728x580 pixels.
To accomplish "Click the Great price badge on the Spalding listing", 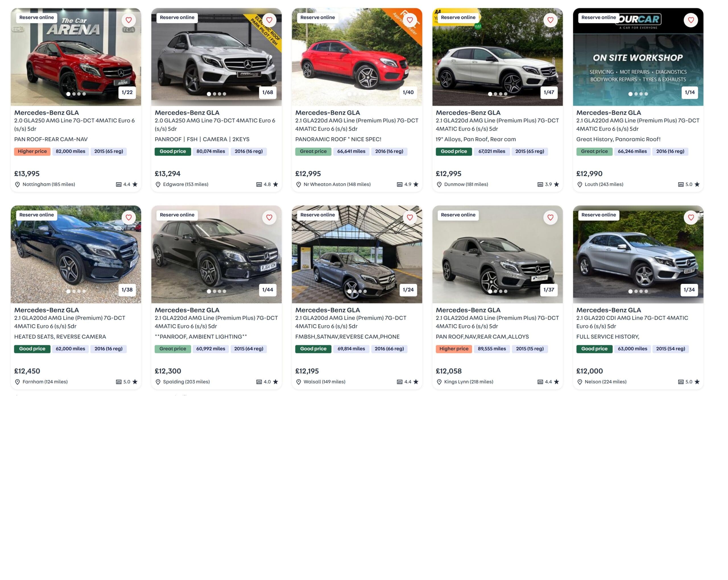I will [x=173, y=349].
